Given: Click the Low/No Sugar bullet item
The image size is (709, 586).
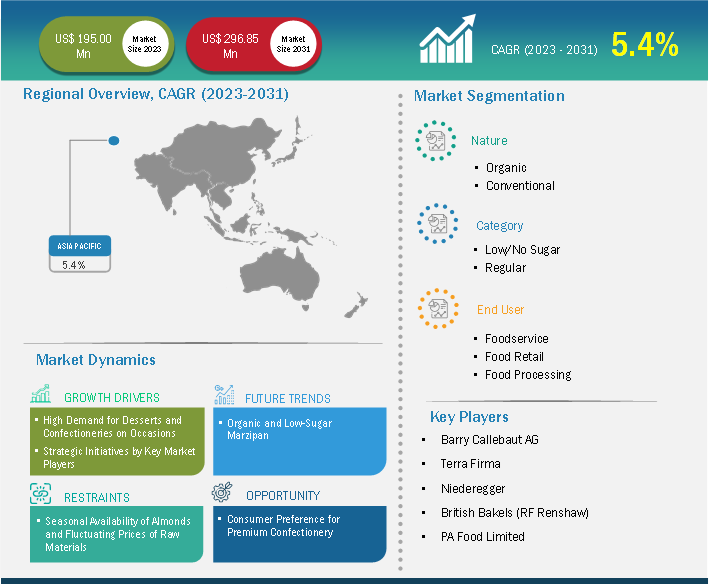Looking at the screenshot, I should [x=522, y=250].
